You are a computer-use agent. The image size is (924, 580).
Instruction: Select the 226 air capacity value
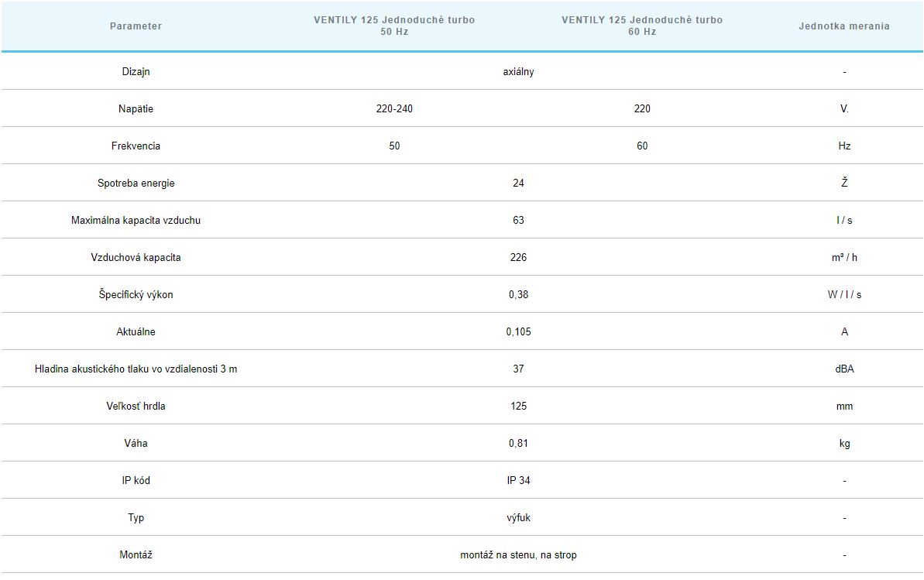point(518,258)
